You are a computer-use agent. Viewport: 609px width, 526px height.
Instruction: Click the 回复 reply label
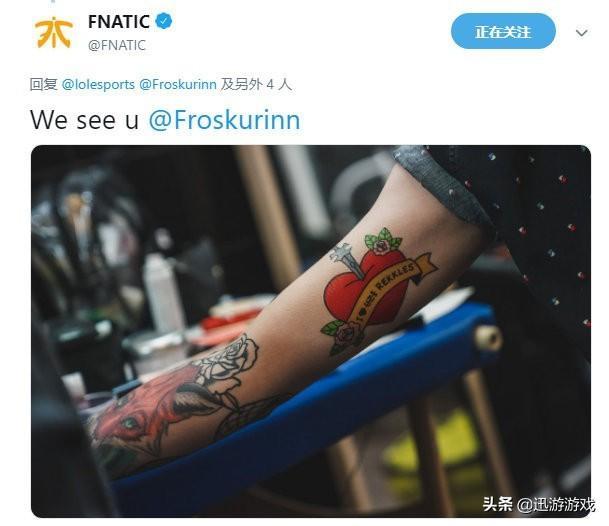(44, 84)
